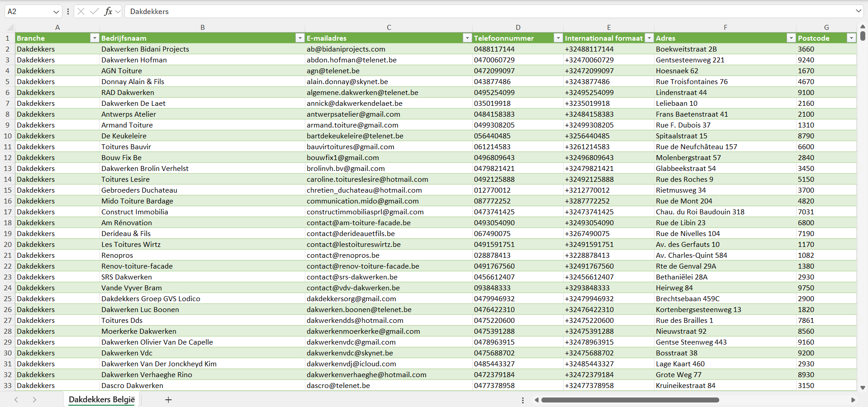
Task: Click inside the formula bar input
Action: click(452, 11)
